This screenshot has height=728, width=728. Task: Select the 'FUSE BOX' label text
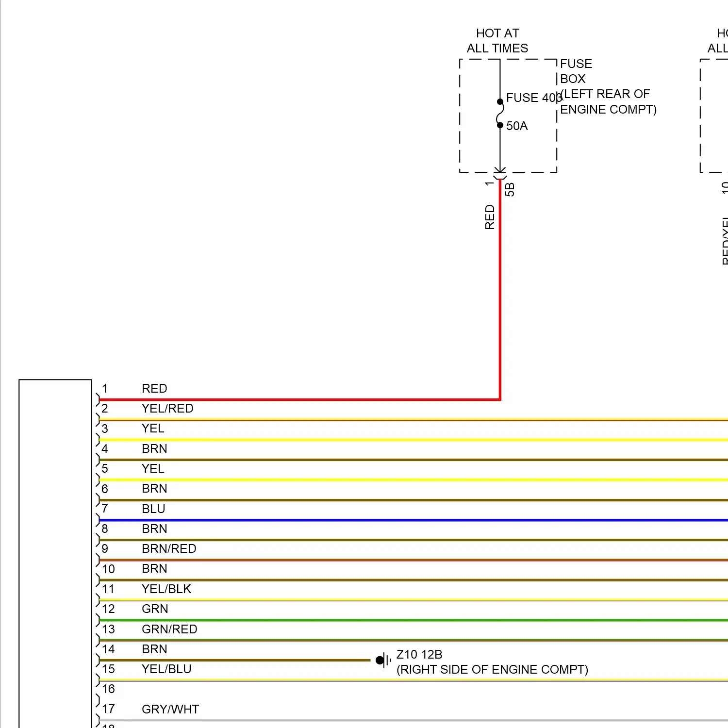pyautogui.click(x=576, y=71)
